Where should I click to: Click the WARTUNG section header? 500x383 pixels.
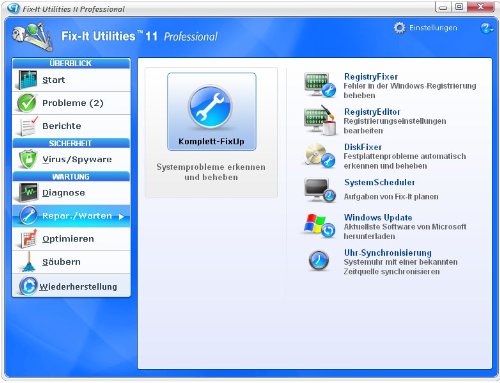(x=71, y=177)
